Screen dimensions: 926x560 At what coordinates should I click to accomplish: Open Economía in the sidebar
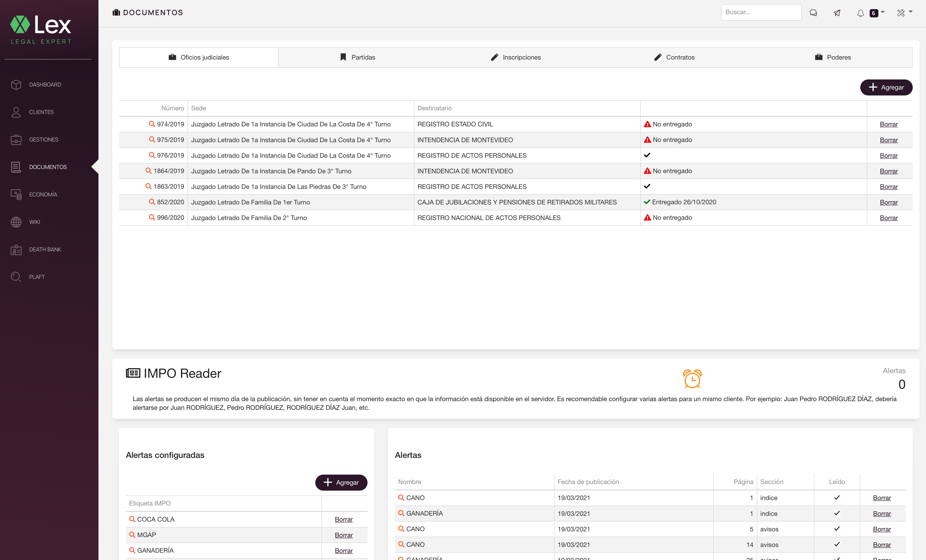pyautogui.click(x=43, y=194)
